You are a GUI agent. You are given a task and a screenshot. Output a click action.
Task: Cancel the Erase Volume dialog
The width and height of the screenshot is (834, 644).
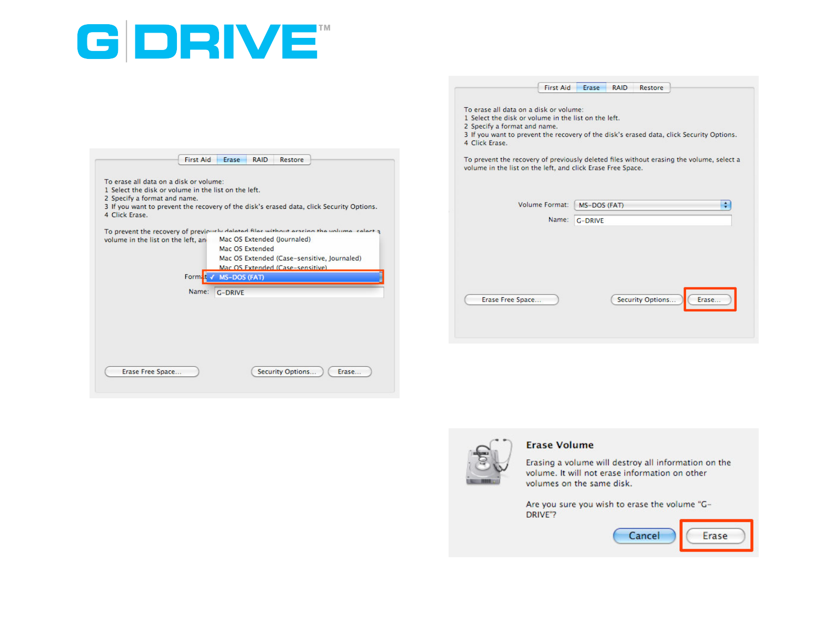pos(644,536)
